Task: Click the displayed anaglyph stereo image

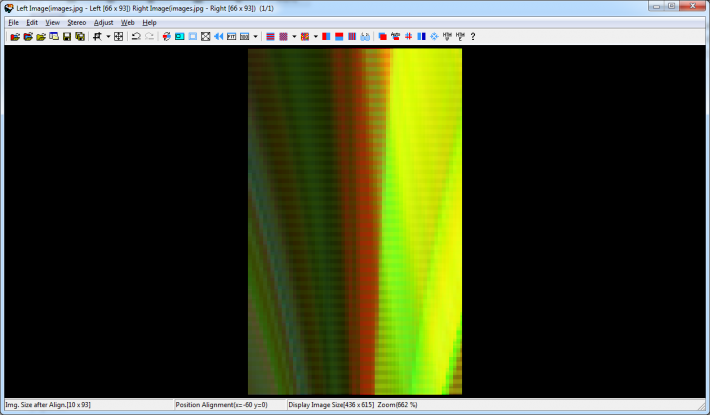Action: click(355, 222)
